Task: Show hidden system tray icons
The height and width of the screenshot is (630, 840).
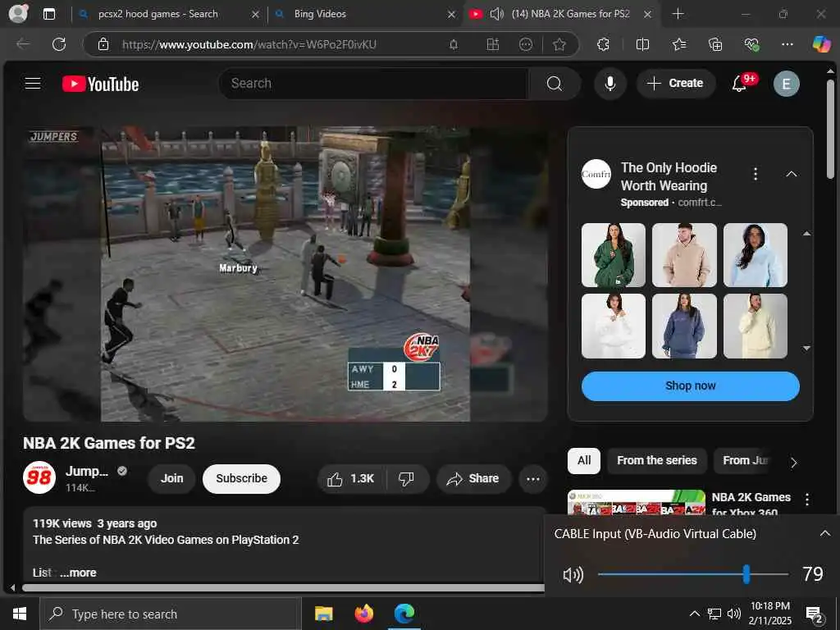Action: pos(694,614)
